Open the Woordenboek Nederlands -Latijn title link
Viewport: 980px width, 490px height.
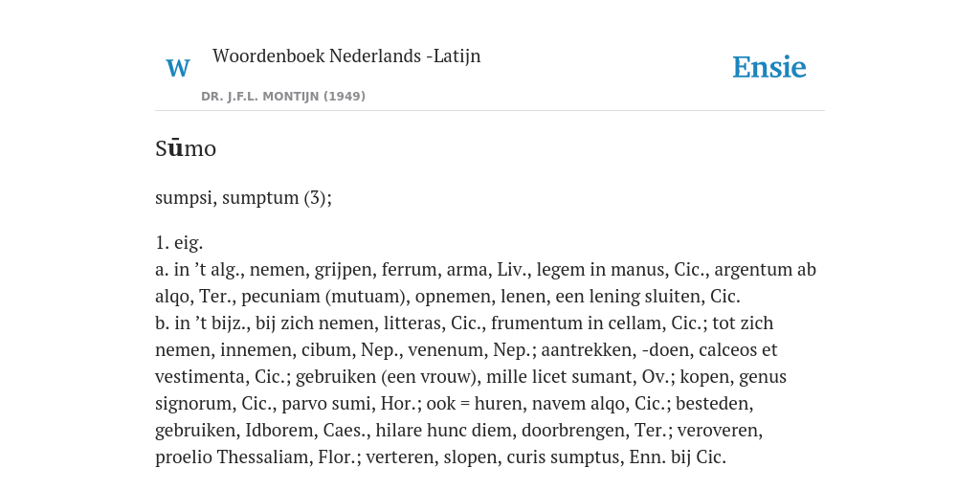[346, 56]
